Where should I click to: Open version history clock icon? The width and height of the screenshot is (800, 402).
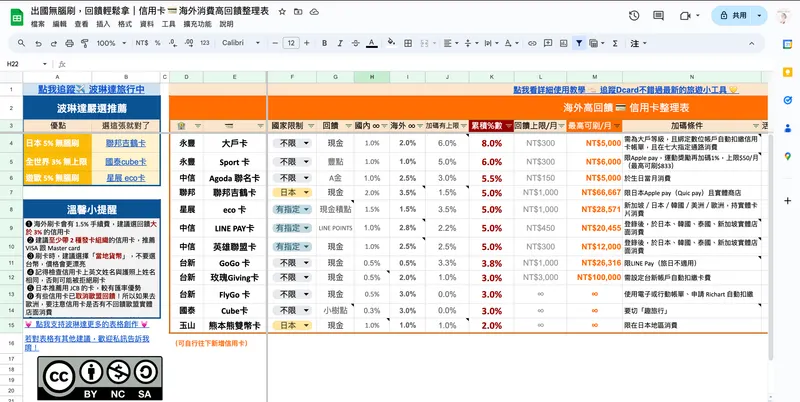[634, 16]
